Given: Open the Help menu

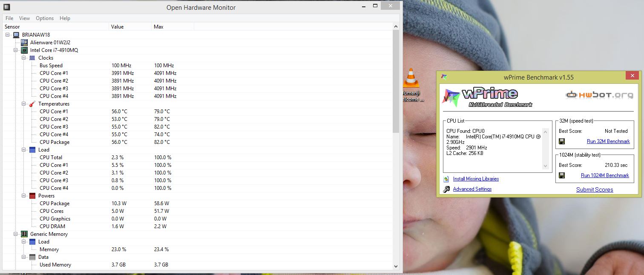Looking at the screenshot, I should (65, 18).
